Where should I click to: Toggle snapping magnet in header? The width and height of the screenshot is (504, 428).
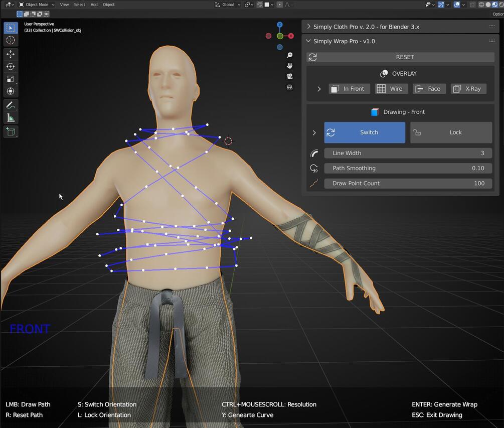coord(260,5)
